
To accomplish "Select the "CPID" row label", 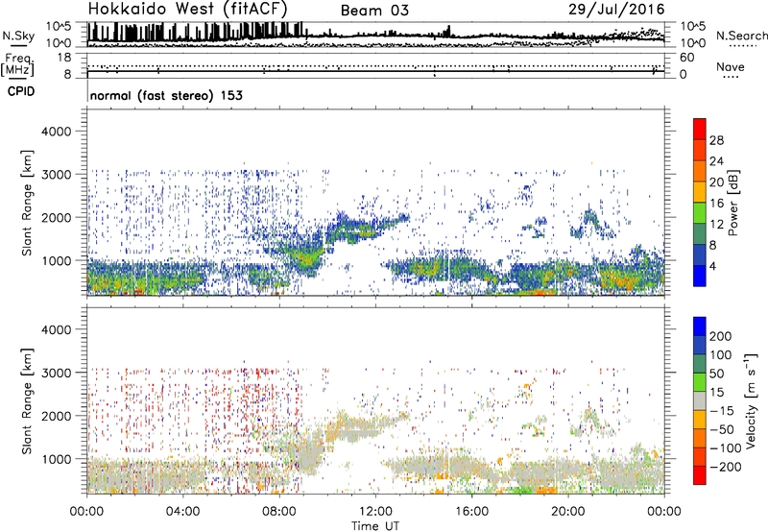I will click(21, 91).
